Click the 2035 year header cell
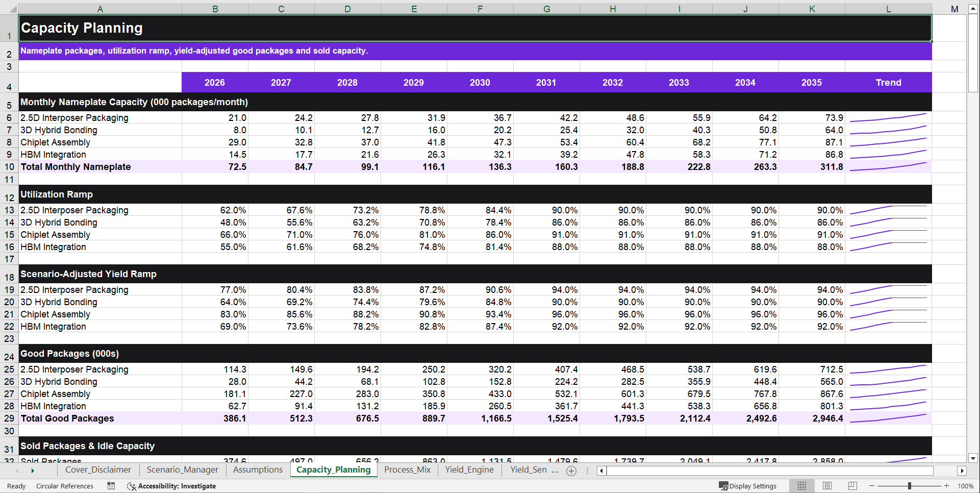This screenshot has width=980, height=493. pos(812,82)
